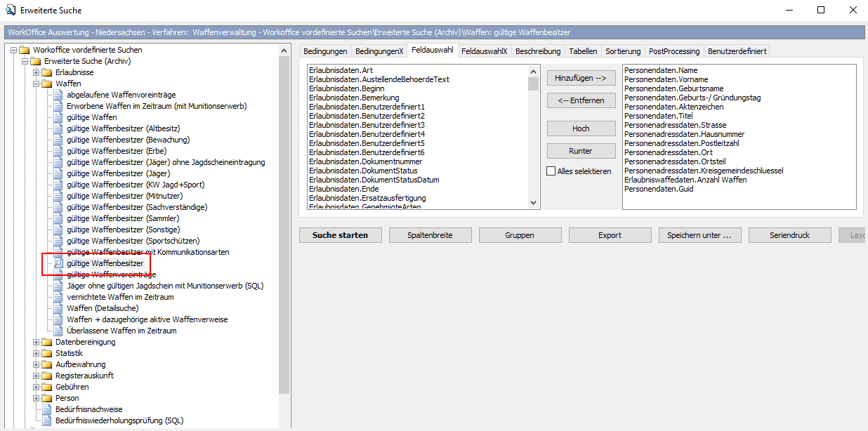Open the Sortierung tab
The image size is (868, 431).
[x=623, y=51]
